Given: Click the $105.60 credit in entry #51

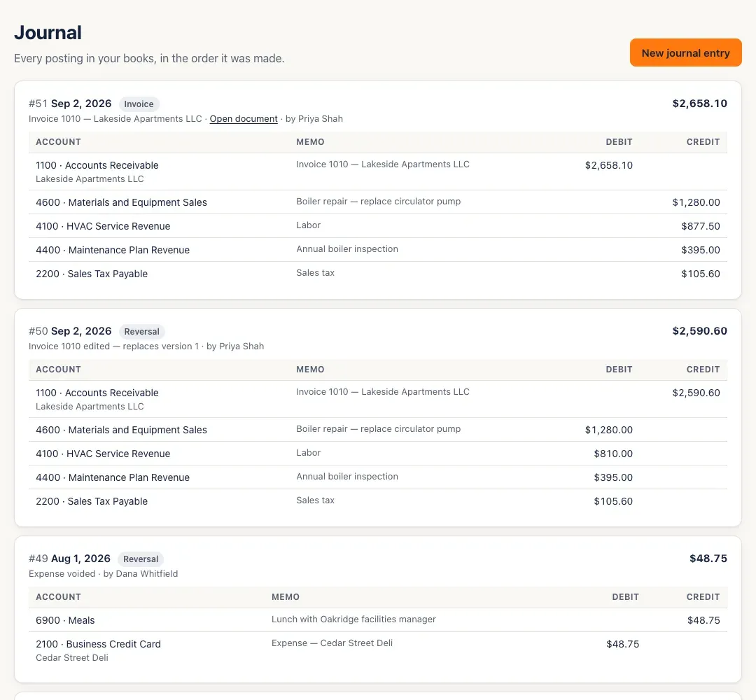Looking at the screenshot, I should tap(700, 274).
